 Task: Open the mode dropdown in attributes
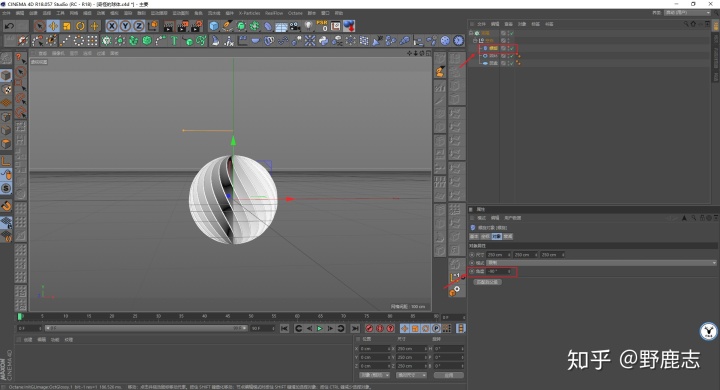point(602,263)
